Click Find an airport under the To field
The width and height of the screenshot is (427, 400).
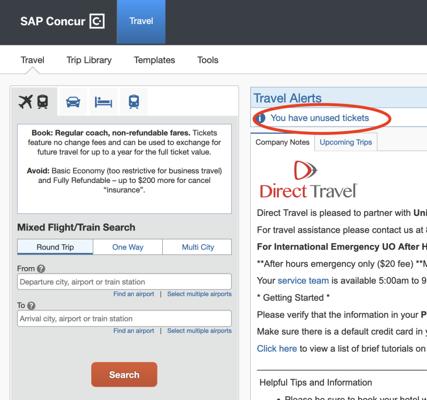point(134,331)
